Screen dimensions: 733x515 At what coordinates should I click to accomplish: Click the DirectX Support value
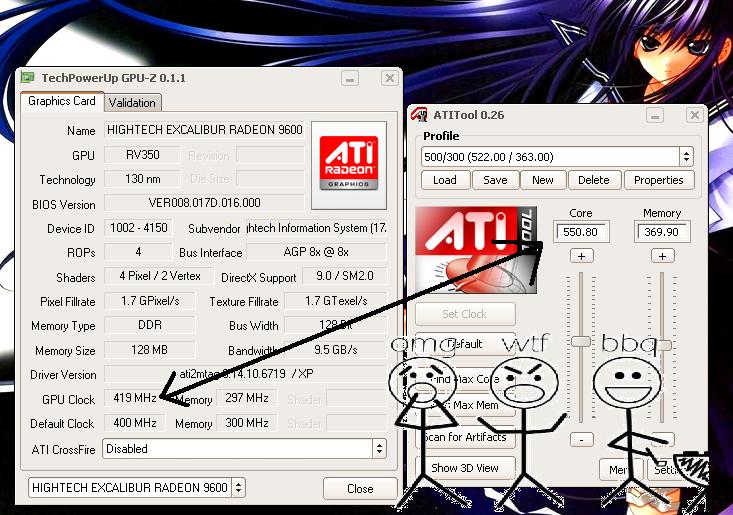(x=345, y=276)
